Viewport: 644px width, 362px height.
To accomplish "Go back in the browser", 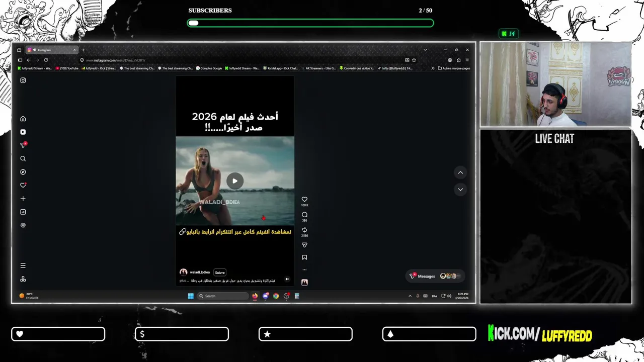I will [x=29, y=60].
